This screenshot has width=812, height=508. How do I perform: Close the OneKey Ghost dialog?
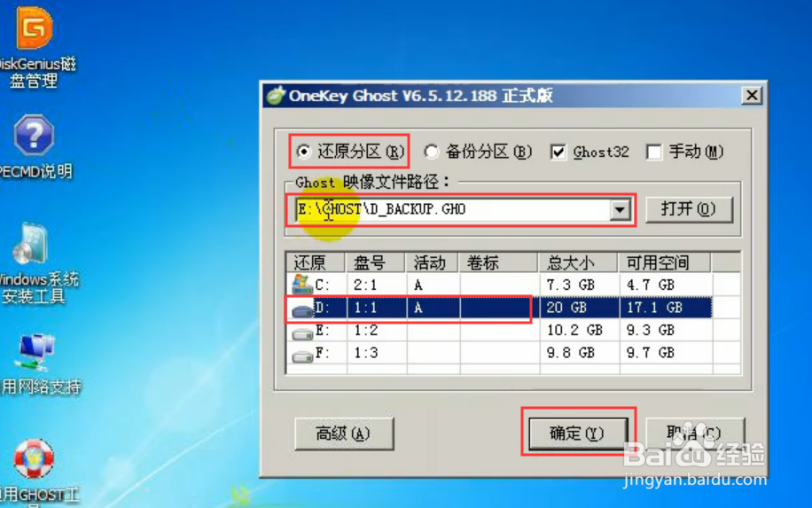tap(752, 95)
